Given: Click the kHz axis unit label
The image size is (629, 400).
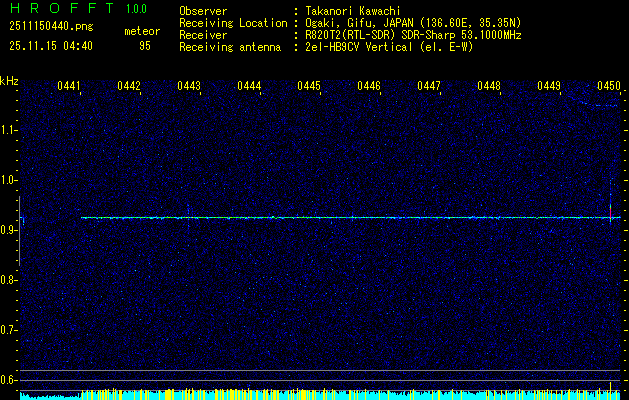Looking at the screenshot, I should pos(9,81).
